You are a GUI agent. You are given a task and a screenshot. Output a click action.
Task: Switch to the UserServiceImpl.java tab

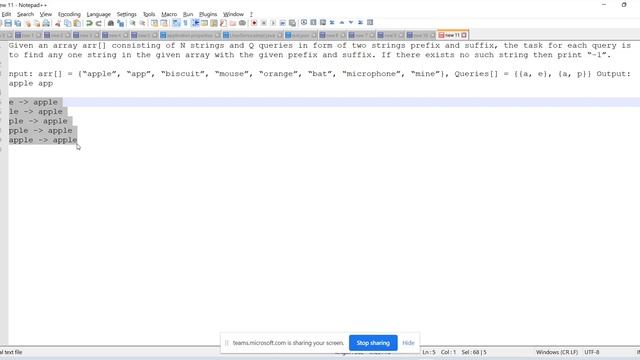pyautogui.click(x=252, y=36)
